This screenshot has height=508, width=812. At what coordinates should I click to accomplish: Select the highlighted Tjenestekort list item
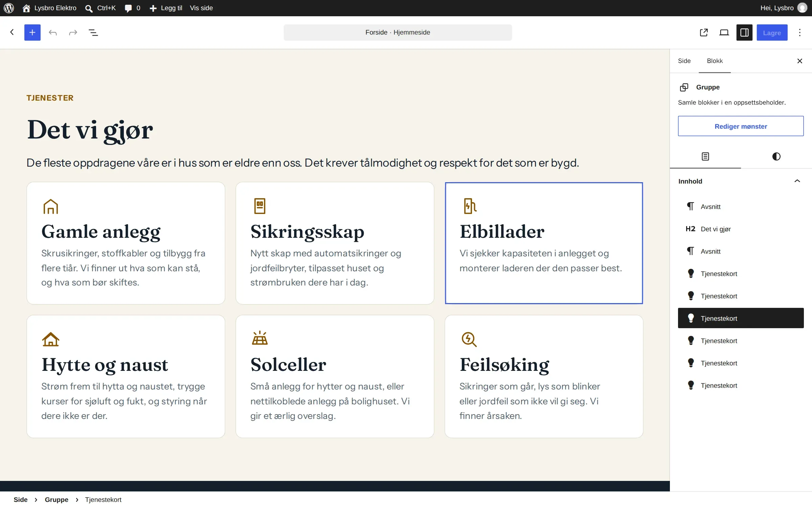(x=741, y=318)
